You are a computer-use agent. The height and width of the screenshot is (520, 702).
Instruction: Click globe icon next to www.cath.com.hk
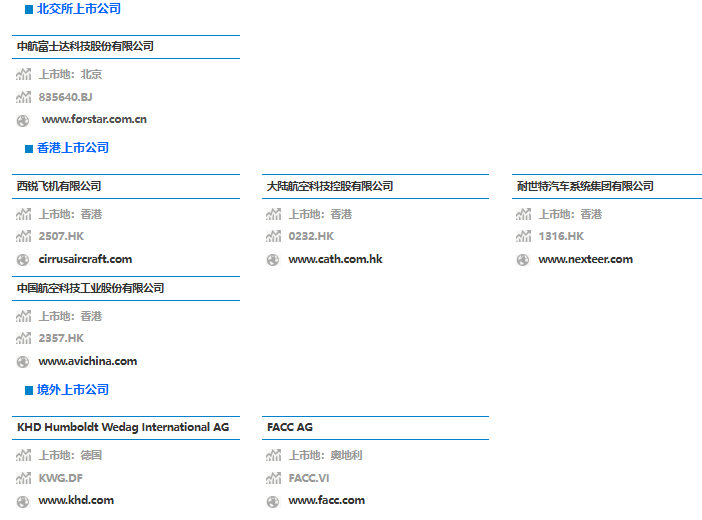pyautogui.click(x=273, y=260)
